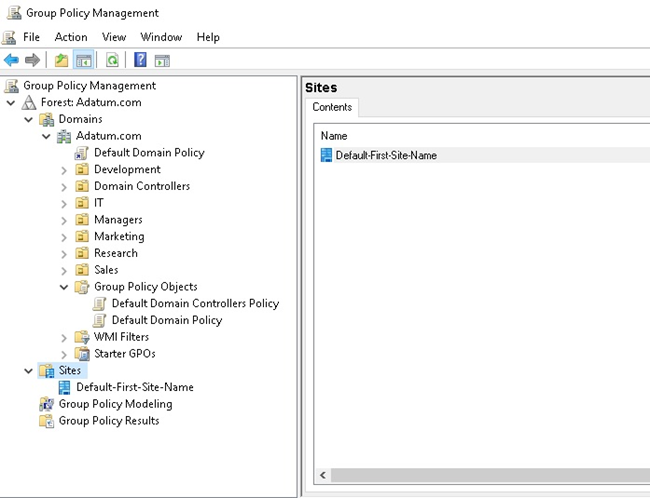Select Group Policy Results in tree
This screenshot has height=498, width=650.
click(109, 421)
